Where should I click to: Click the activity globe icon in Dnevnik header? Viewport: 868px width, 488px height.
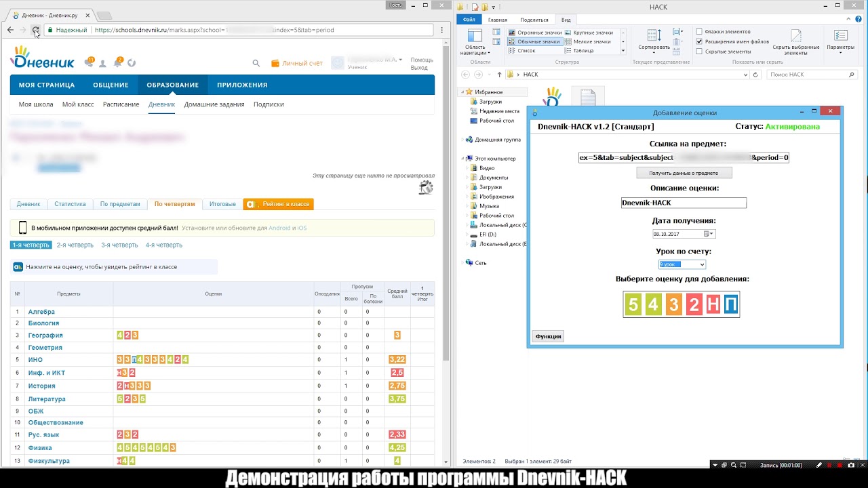pyautogui.click(x=132, y=63)
